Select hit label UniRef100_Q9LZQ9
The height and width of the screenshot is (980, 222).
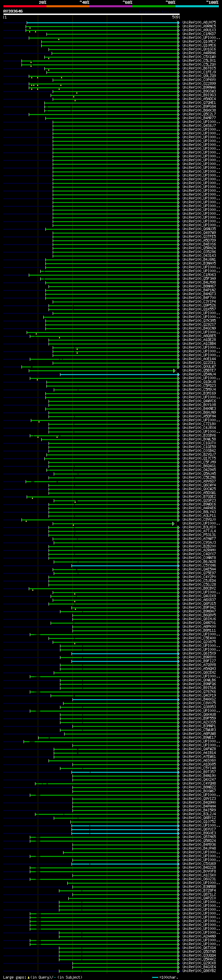click(199, 76)
